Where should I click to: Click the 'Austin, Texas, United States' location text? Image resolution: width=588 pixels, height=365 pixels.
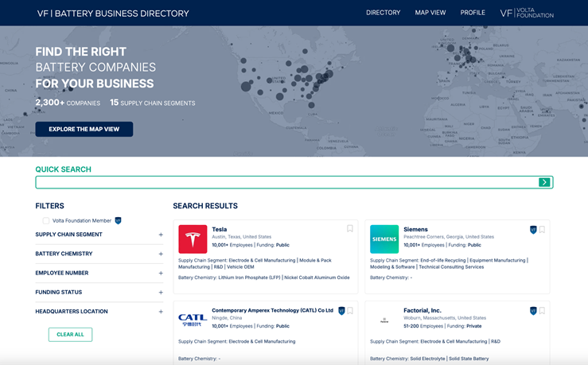pyautogui.click(x=242, y=237)
